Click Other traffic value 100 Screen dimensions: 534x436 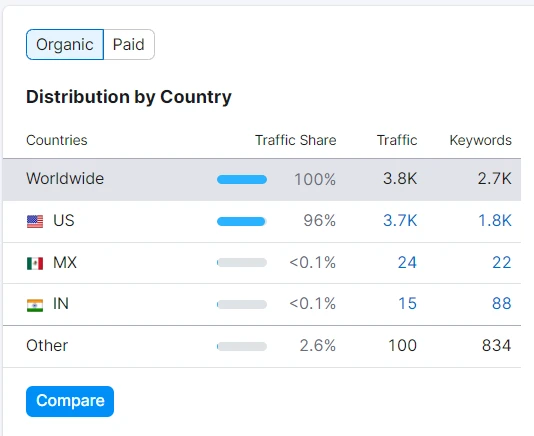click(x=403, y=346)
